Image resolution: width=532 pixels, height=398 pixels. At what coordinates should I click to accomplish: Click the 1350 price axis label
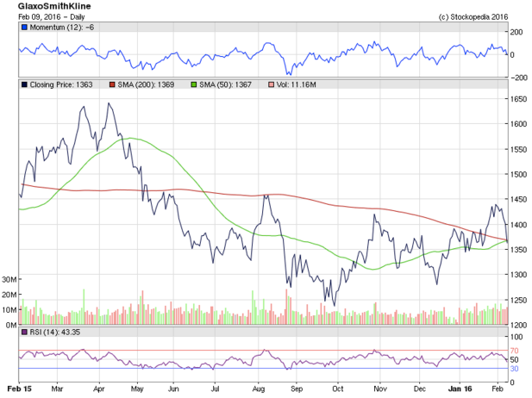point(519,250)
